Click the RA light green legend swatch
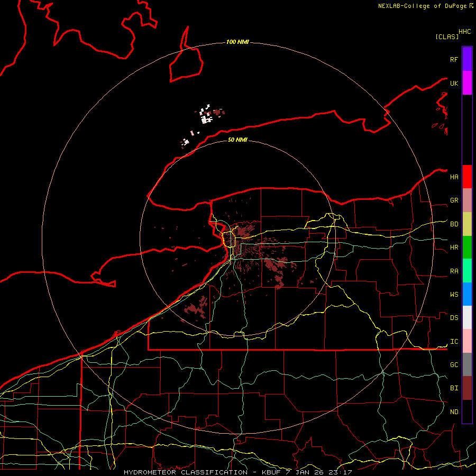Image resolution: width=476 pixels, height=476 pixels. (x=467, y=271)
